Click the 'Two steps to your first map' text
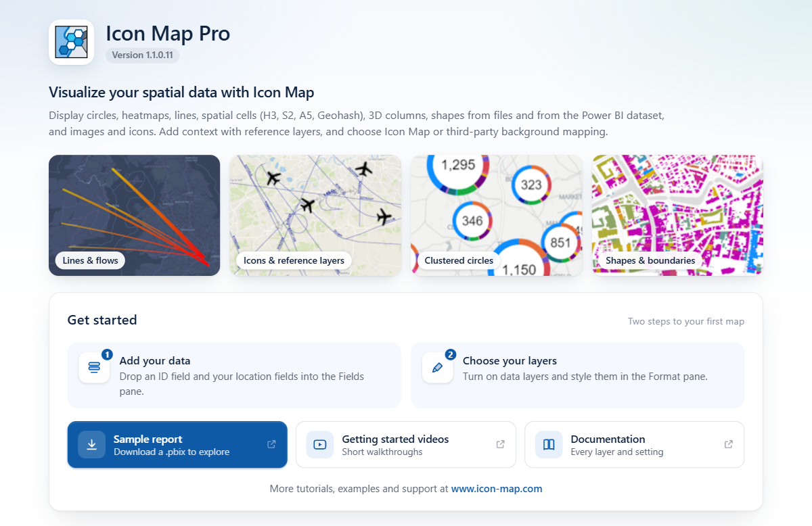Screen dimensions: 812x526 [x=686, y=321]
